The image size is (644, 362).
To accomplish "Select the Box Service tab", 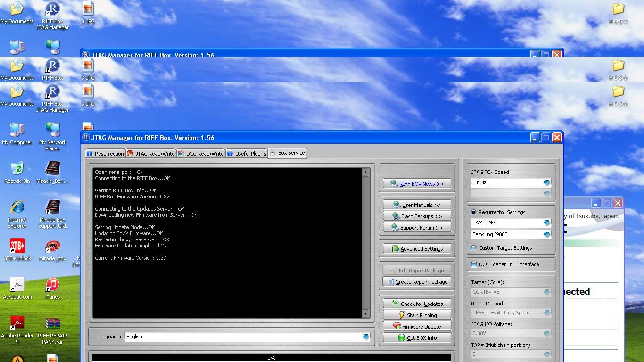I will tap(288, 153).
